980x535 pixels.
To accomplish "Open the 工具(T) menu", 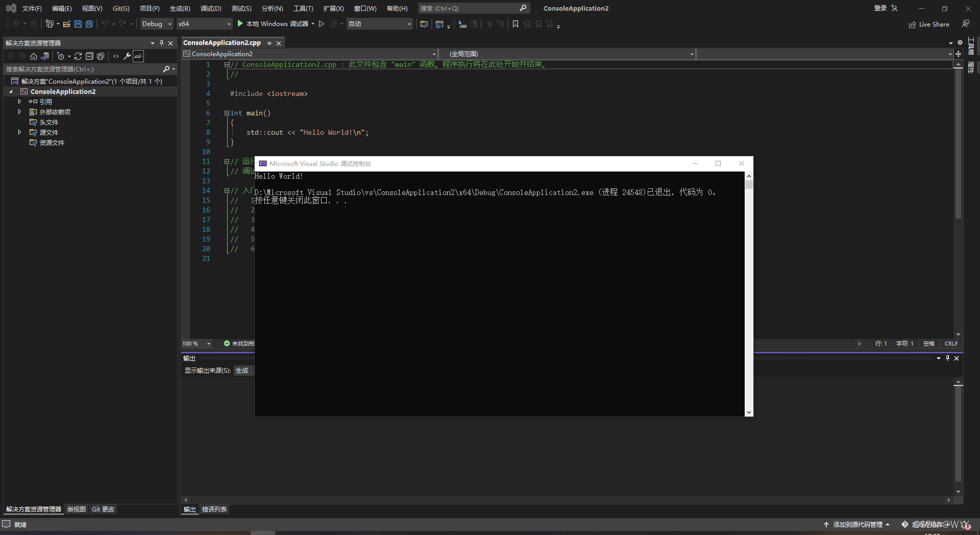I will click(303, 8).
